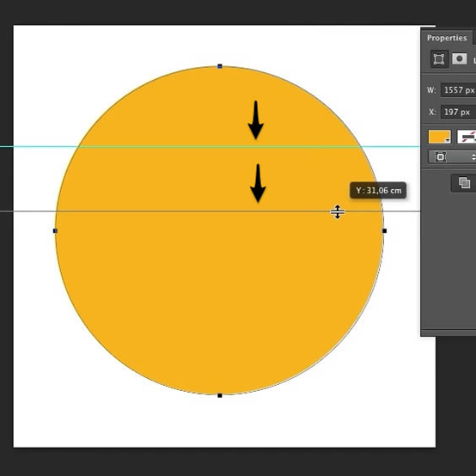Click the guide-move cursor on the gray guide

(x=338, y=211)
